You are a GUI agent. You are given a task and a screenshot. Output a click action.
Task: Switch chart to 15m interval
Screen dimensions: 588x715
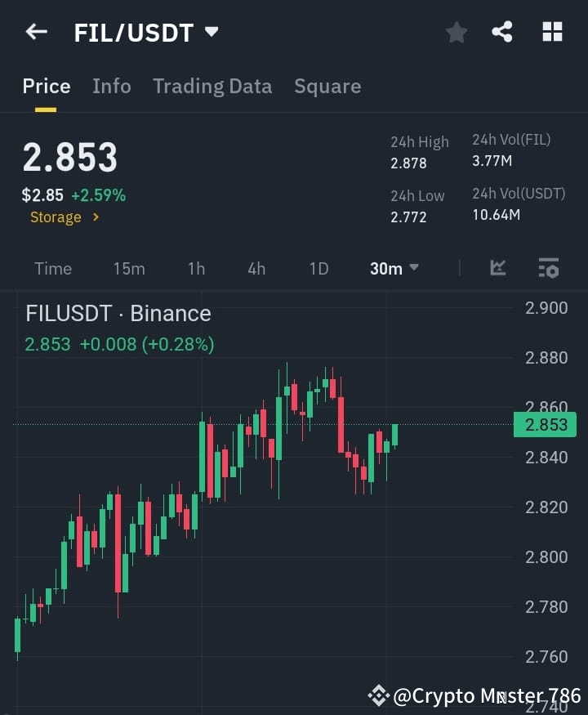[x=129, y=268]
